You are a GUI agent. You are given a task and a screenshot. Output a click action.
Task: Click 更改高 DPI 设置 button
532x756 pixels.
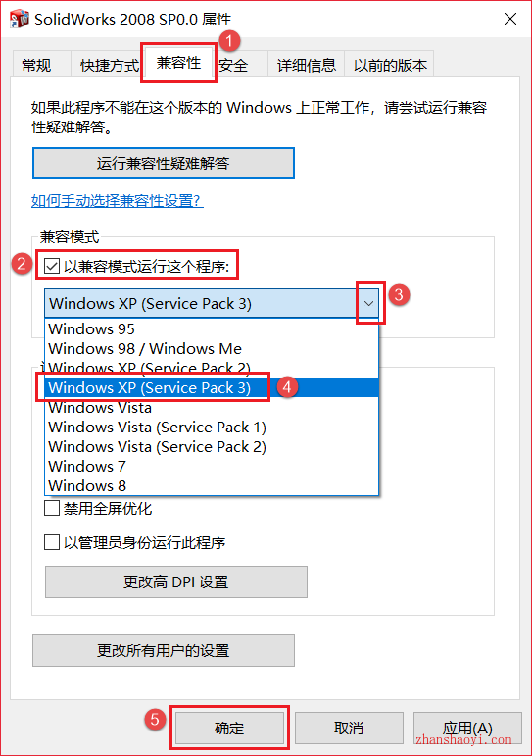point(176,581)
